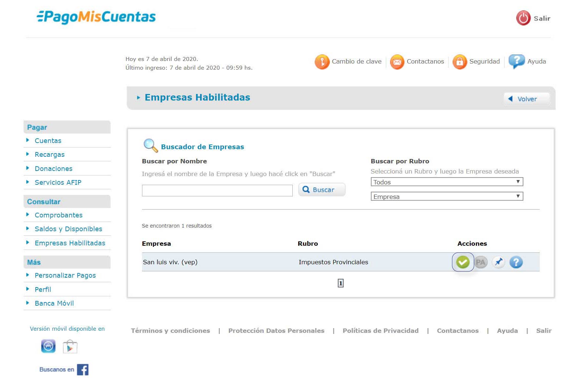
Task: Click the Seguridad padlock icon
Action: 459,62
